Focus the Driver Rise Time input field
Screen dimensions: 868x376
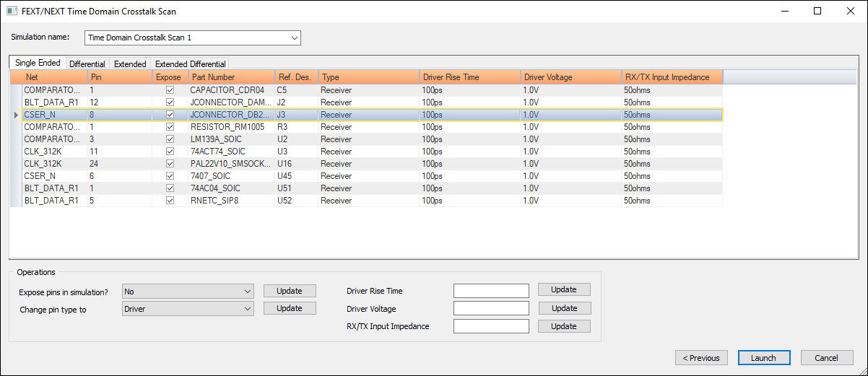point(492,291)
